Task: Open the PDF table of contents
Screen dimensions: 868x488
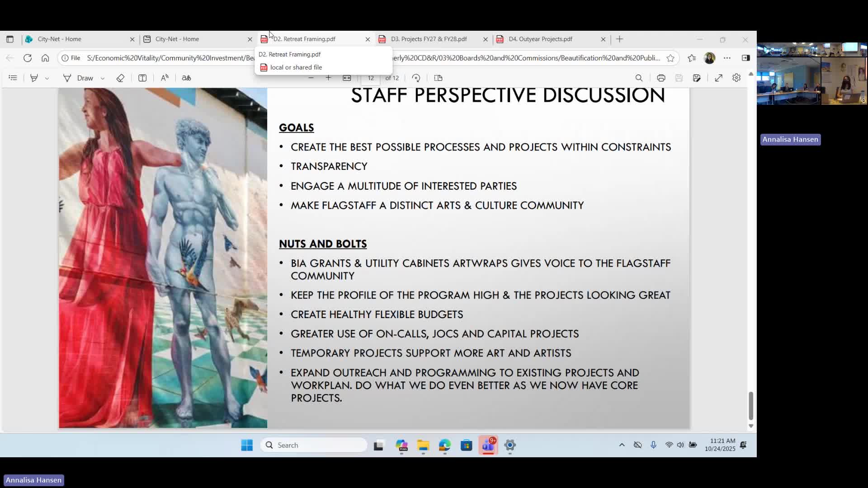Action: [13, 78]
